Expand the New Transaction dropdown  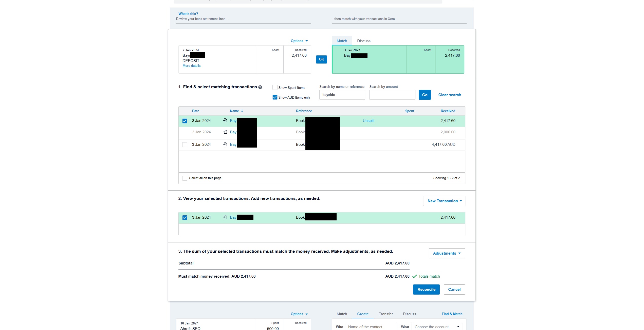click(x=444, y=201)
